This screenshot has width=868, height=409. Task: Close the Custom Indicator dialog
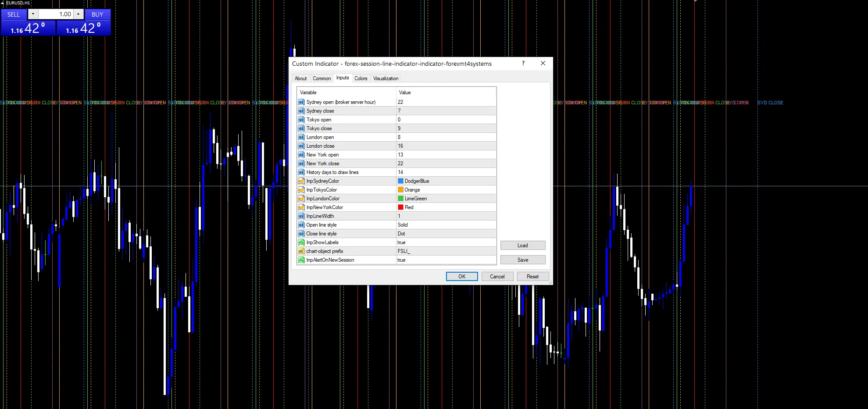[543, 63]
